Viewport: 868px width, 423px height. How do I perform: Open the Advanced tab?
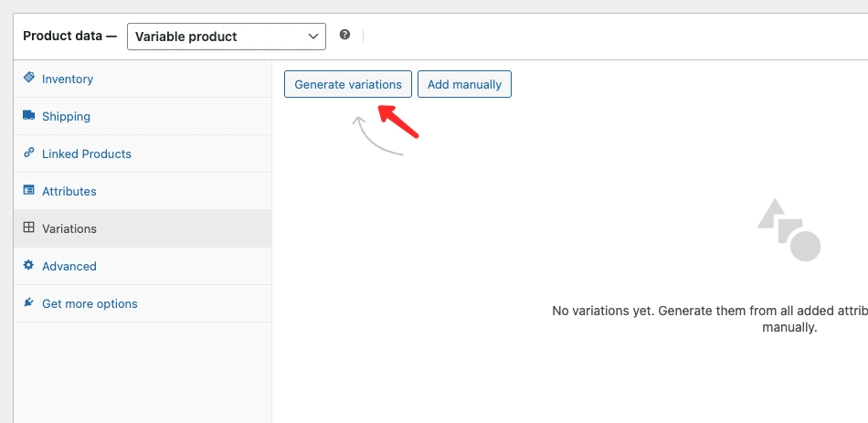pos(69,267)
